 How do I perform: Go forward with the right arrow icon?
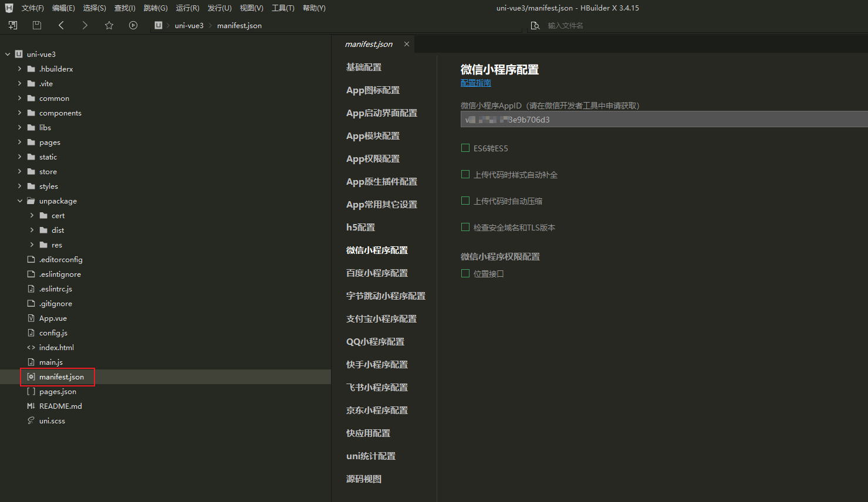85,25
